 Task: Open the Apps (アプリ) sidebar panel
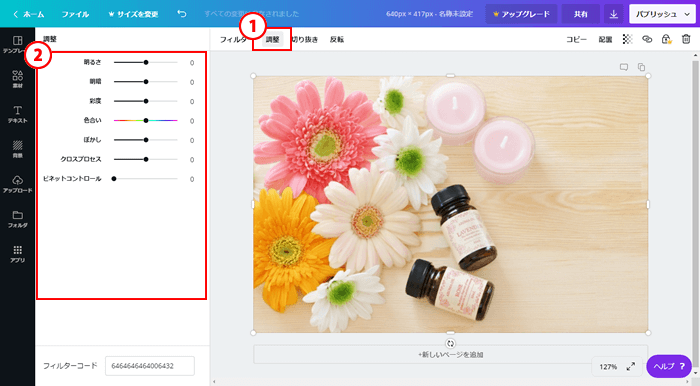(17, 254)
